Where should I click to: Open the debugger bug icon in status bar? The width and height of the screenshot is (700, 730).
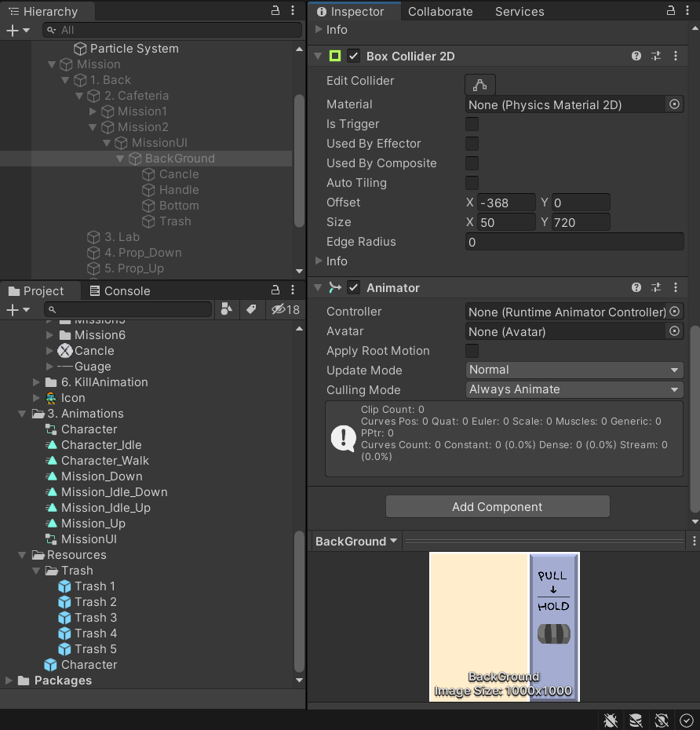pyautogui.click(x=611, y=721)
